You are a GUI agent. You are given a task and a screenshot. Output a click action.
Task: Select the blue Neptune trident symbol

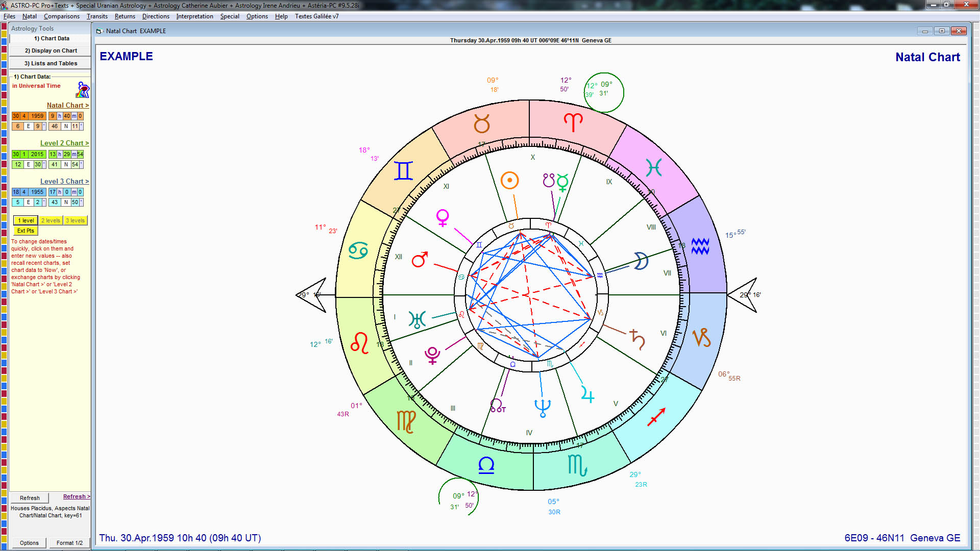point(542,408)
